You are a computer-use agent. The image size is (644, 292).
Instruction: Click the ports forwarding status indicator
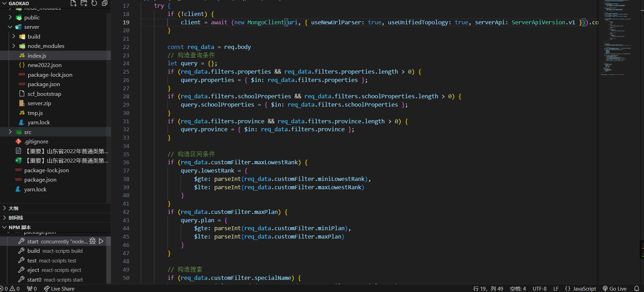pyautogui.click(x=32, y=289)
